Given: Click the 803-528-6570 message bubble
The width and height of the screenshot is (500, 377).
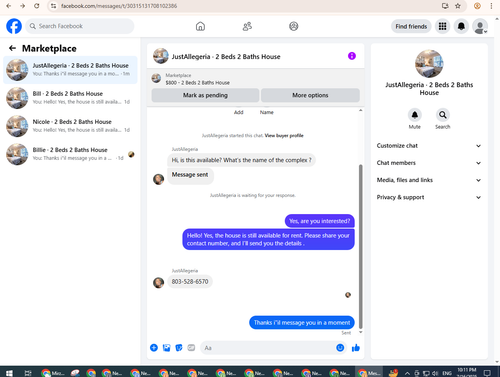Looking at the screenshot, I should [190, 282].
